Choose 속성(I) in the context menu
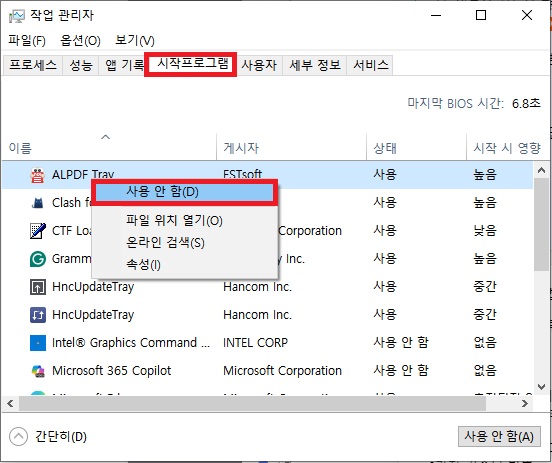This screenshot has height=463, width=552. (184, 264)
